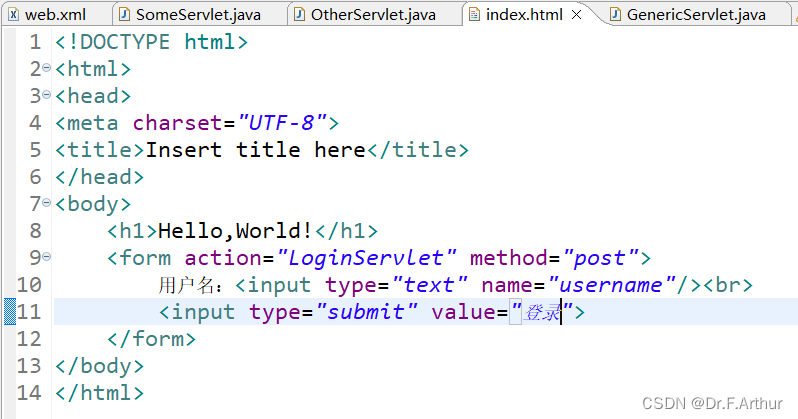Screen dimensions: 798x419
Task: Click the GenericServlet.java file icon
Action: click(x=615, y=15)
